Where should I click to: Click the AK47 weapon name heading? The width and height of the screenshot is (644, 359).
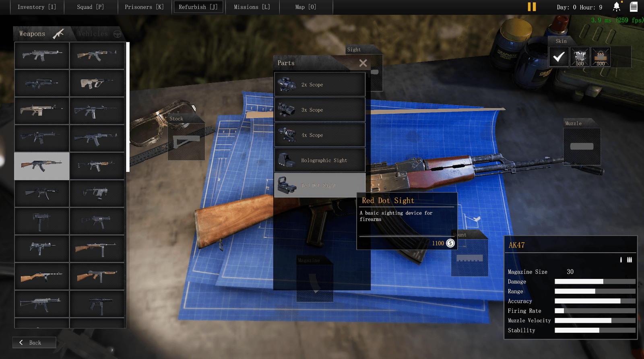516,245
